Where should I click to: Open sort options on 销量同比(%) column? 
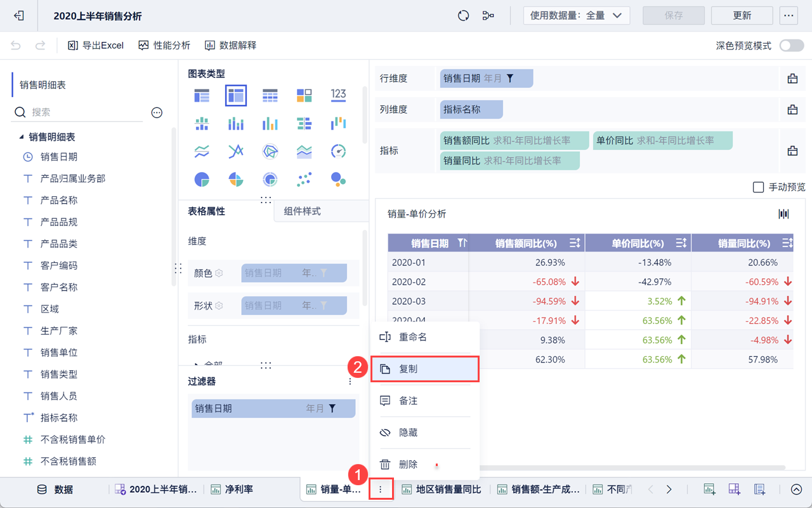[x=788, y=243]
